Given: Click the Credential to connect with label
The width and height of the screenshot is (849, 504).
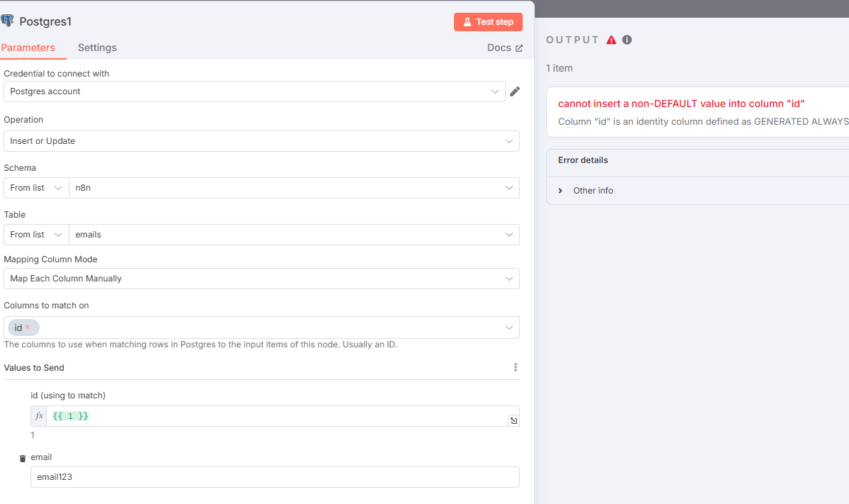Looking at the screenshot, I should click(x=56, y=74).
